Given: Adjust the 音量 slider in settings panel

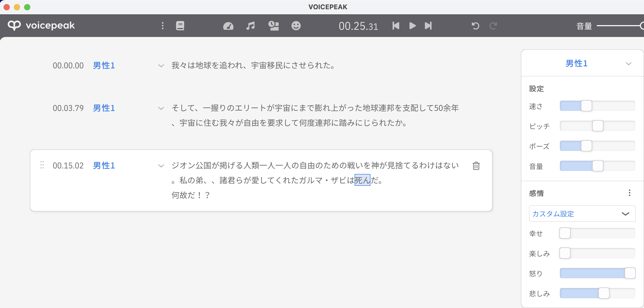Looking at the screenshot, I should [x=597, y=166].
